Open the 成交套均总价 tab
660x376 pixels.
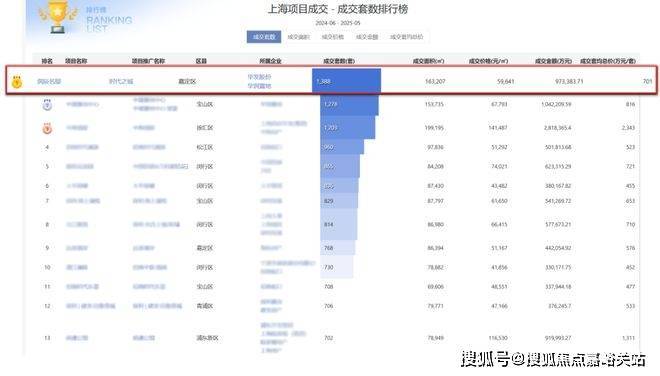[406, 37]
